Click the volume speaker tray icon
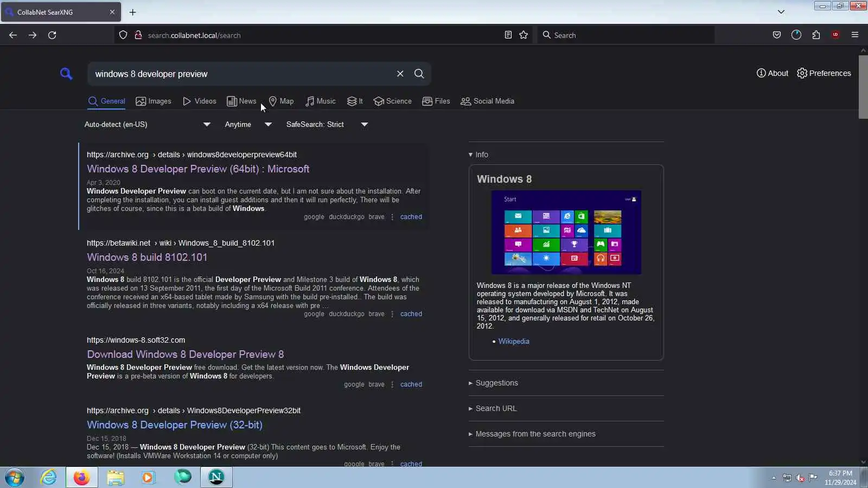 tap(800, 478)
